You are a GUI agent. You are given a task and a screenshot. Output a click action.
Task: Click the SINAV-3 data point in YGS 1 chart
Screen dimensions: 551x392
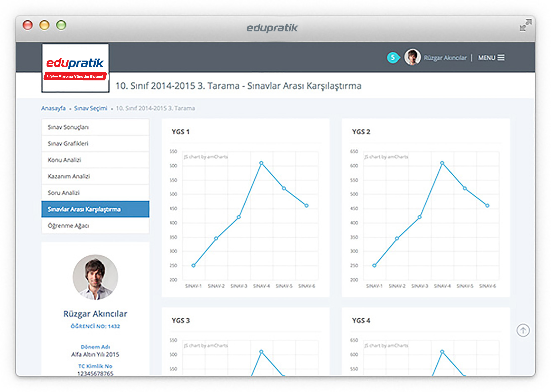pyautogui.click(x=239, y=217)
